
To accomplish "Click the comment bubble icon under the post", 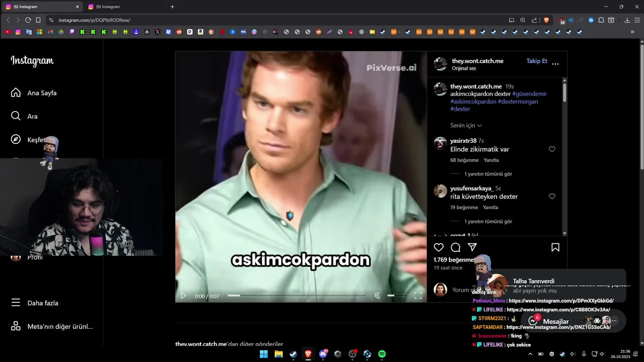I will 455,247.
